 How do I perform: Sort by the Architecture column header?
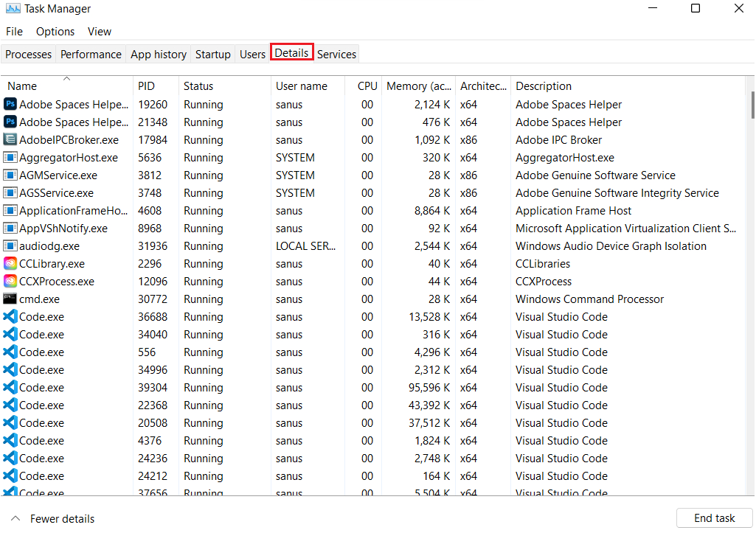point(483,86)
